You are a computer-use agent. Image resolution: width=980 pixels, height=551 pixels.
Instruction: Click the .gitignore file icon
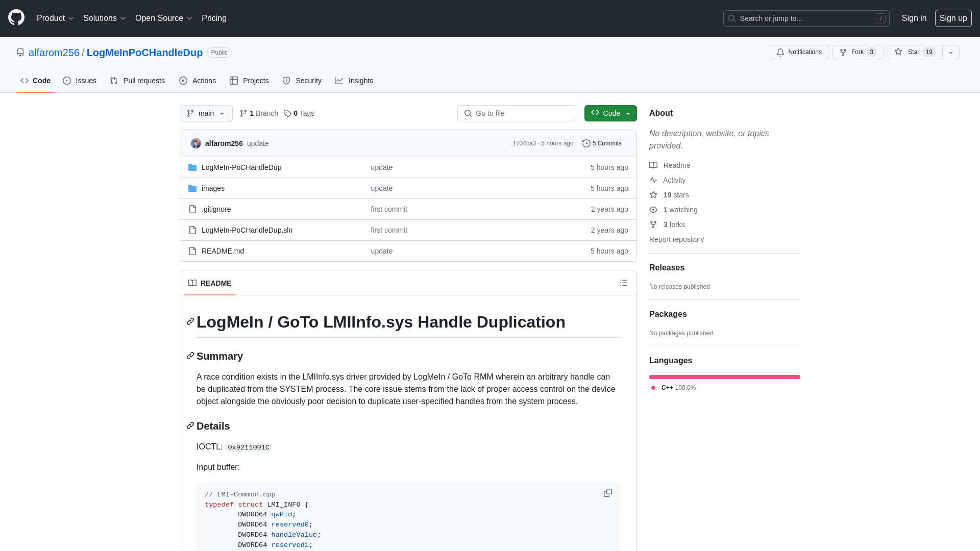tap(192, 209)
